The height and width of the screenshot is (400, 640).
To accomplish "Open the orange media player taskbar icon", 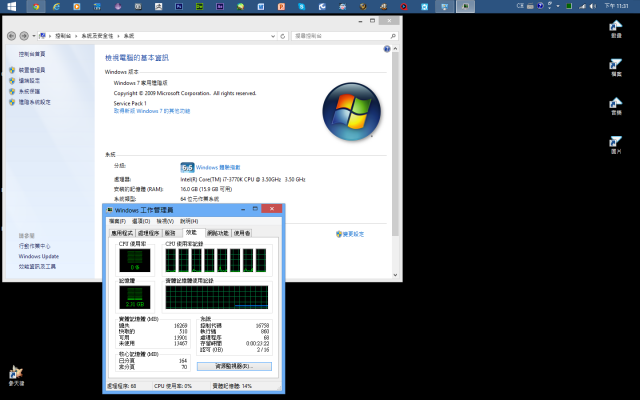I will (x=77, y=6).
